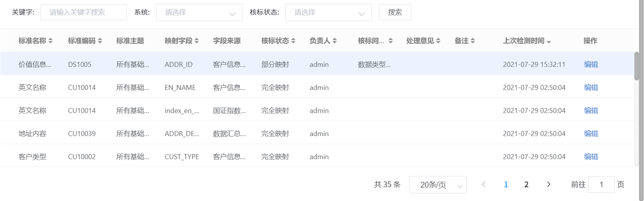This screenshot has height=201, width=644.
Task: Click 编辑 for the CU10039 row
Action: 591,134
